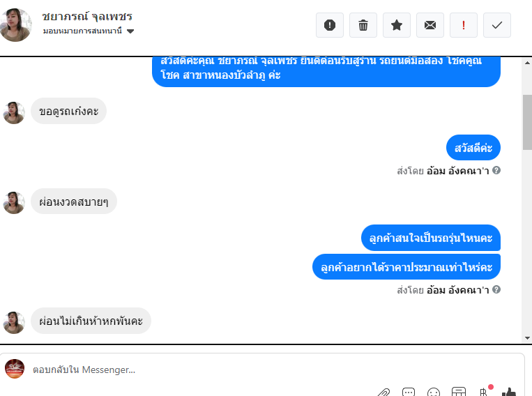Click the chat scrollbar up arrow
Image resolution: width=532 pixels, height=396 pixels.
click(527, 63)
